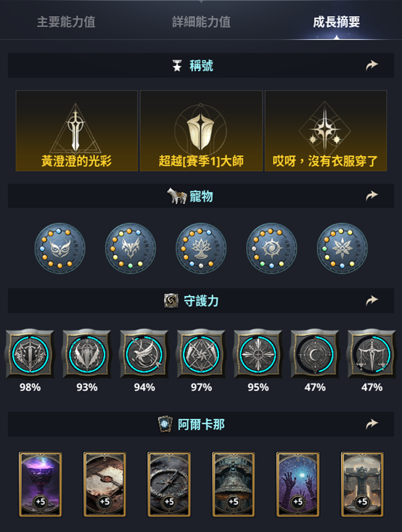Expand the 寵物 section arrow
The height and width of the screenshot is (532, 402).
(x=372, y=196)
